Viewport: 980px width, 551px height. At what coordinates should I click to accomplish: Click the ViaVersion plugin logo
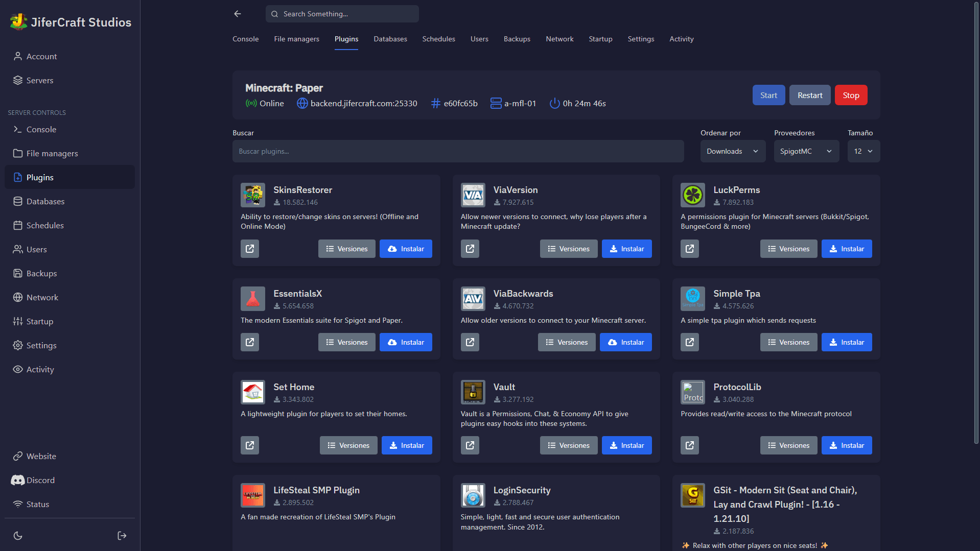pyautogui.click(x=473, y=195)
